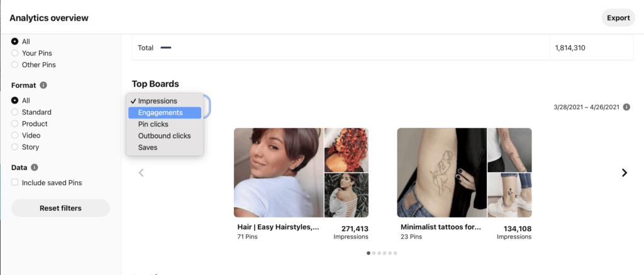Image resolution: width=644 pixels, height=275 pixels.
Task: Select the Your Pins radio button
Action: 15,53
